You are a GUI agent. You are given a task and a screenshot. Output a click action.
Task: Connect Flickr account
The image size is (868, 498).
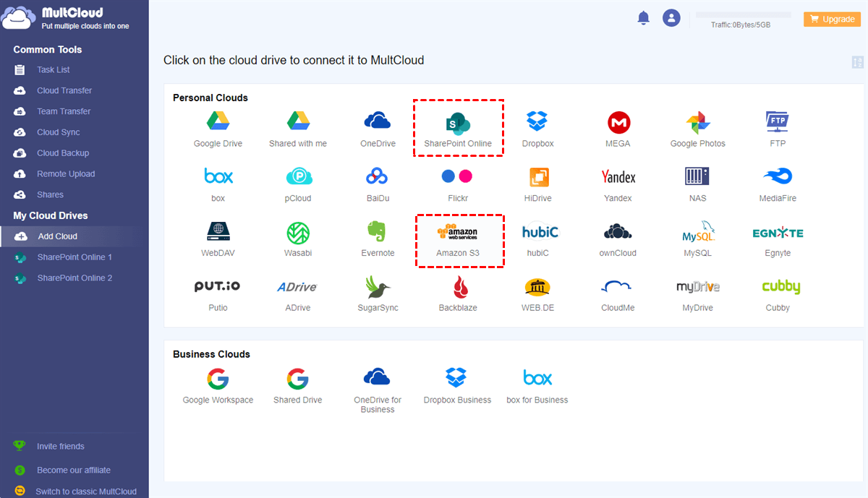[x=458, y=184]
